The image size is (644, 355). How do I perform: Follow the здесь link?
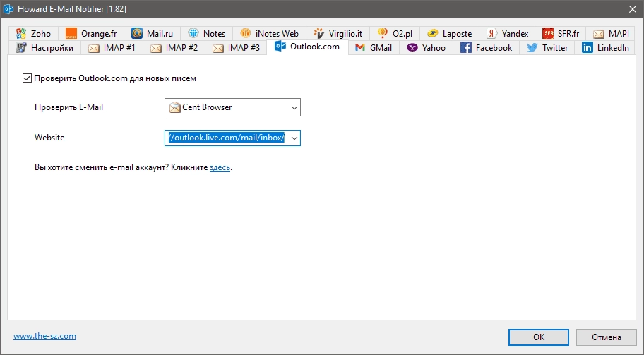[220, 167]
